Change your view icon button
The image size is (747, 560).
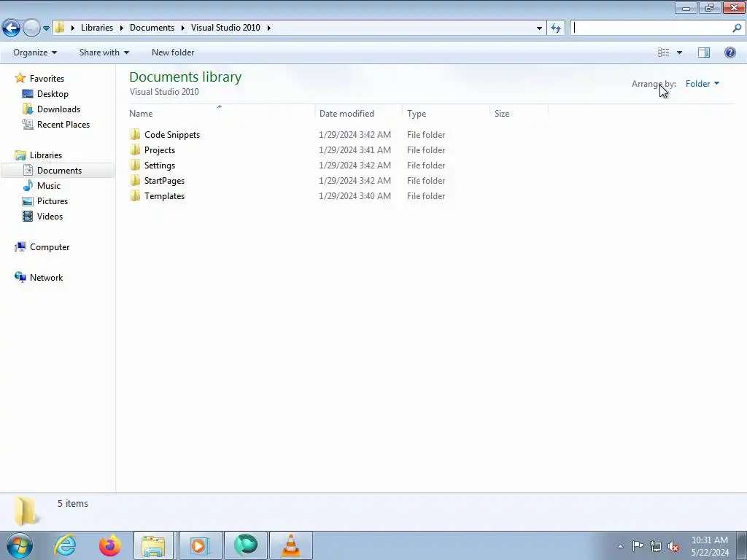click(x=664, y=52)
